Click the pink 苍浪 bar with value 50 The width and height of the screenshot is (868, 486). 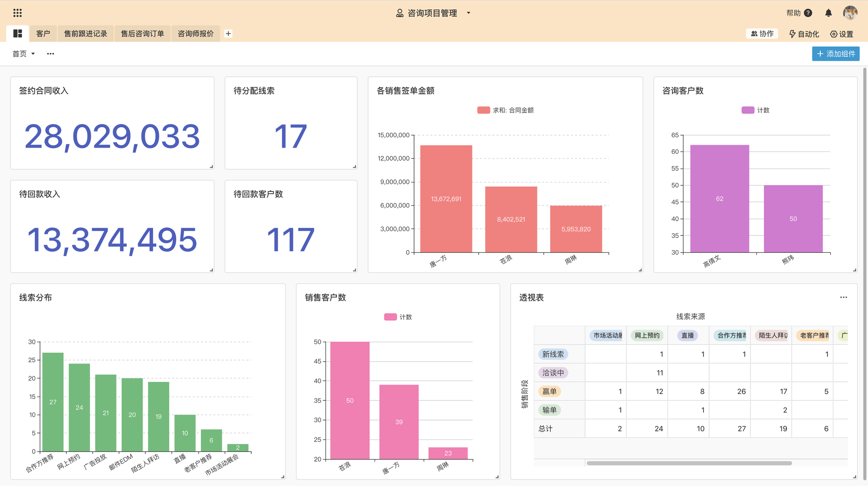click(x=350, y=400)
